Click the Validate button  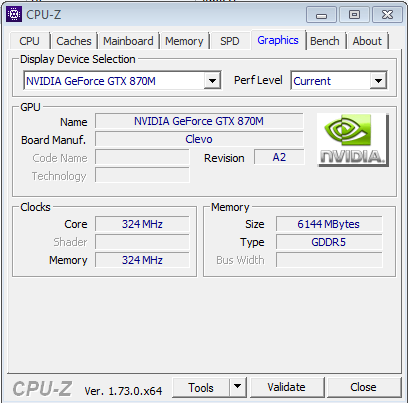pos(287,387)
